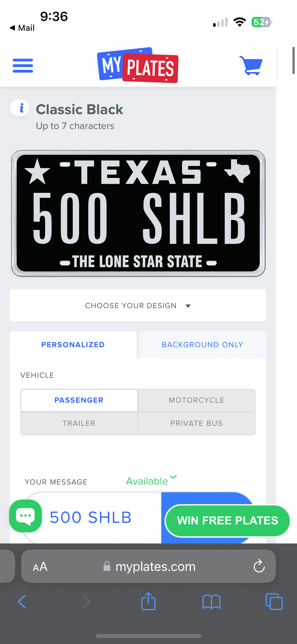This screenshot has height=644, width=297.
Task: Open Safari share sheet
Action: [x=148, y=601]
